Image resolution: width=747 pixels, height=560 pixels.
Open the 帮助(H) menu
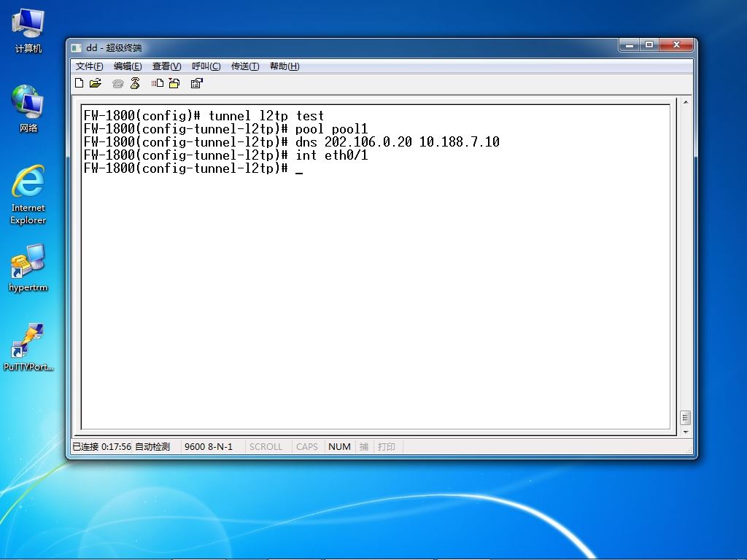click(285, 66)
